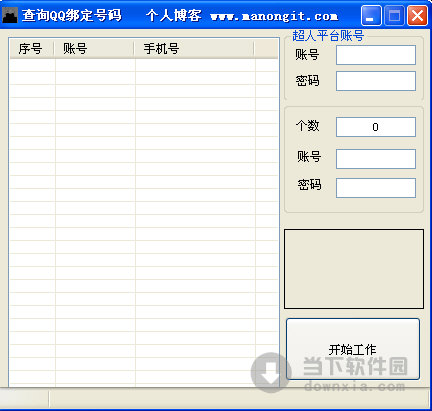
Task: Click the 超人平台账号 group label
Action: click(x=328, y=36)
